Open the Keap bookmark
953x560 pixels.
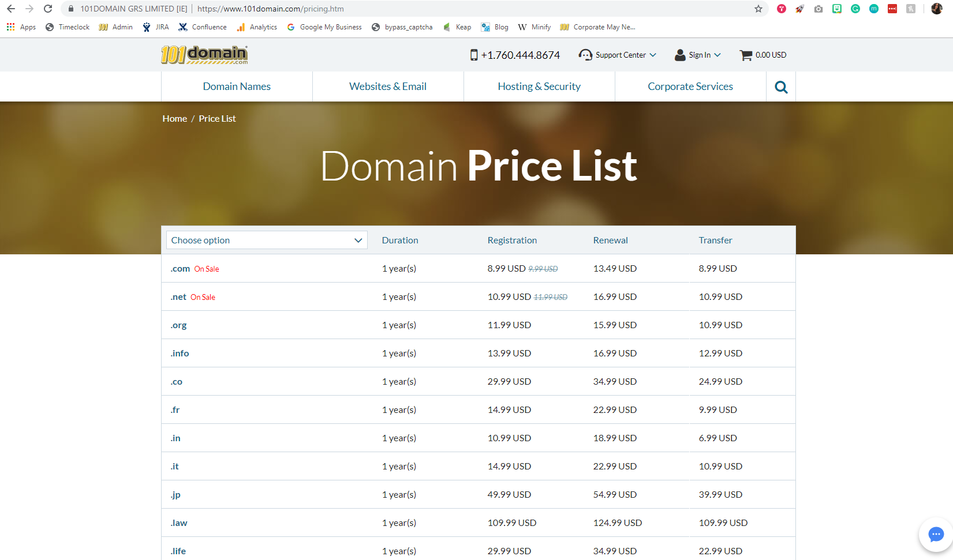click(457, 27)
